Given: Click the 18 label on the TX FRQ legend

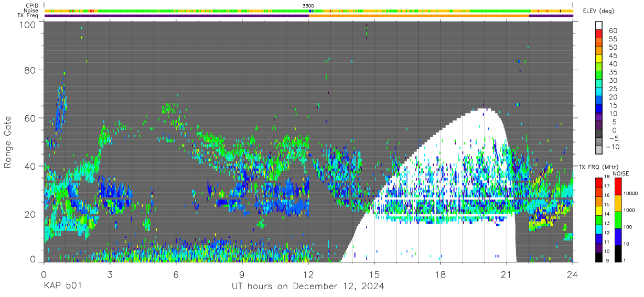Looking at the screenshot, I should tap(607, 177).
